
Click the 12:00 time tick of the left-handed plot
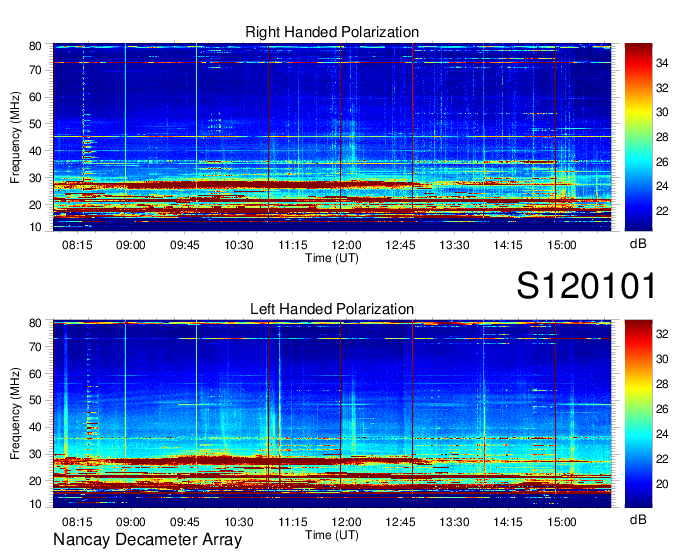coord(347,522)
